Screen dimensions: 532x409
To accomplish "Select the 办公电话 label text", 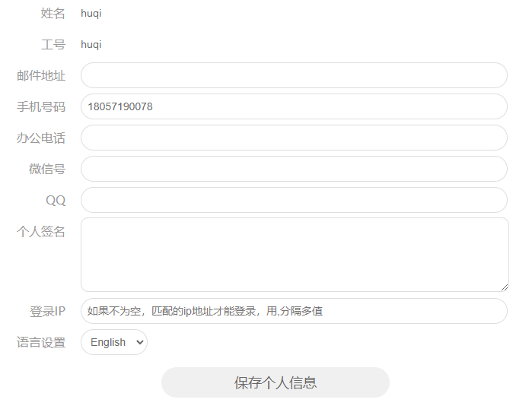I will pos(41,138).
